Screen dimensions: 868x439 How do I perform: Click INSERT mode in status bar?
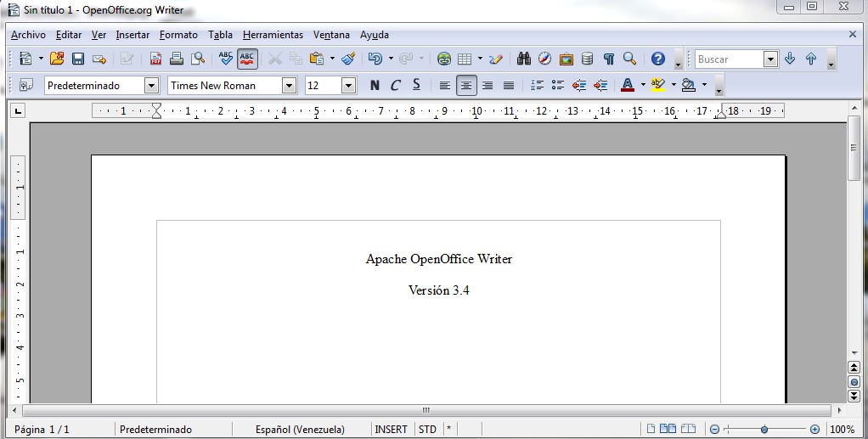pos(392,430)
